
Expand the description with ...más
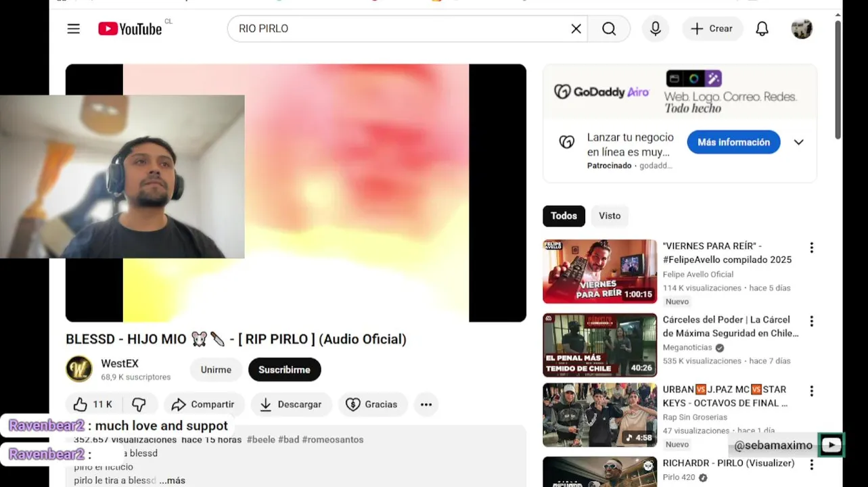(172, 480)
